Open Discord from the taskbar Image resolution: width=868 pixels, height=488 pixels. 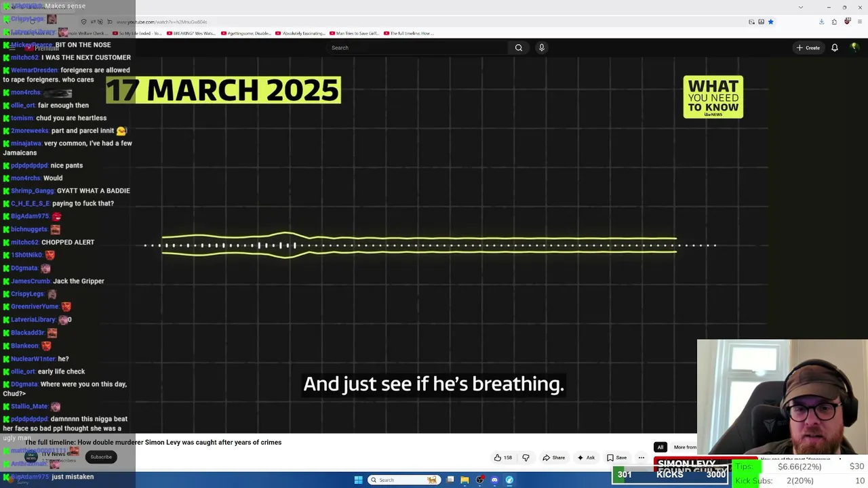coord(494,480)
